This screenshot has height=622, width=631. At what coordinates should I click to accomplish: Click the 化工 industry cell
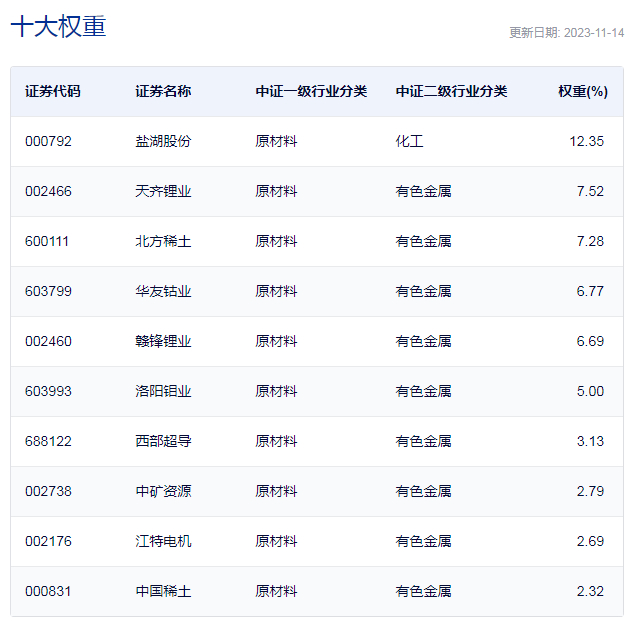409,141
